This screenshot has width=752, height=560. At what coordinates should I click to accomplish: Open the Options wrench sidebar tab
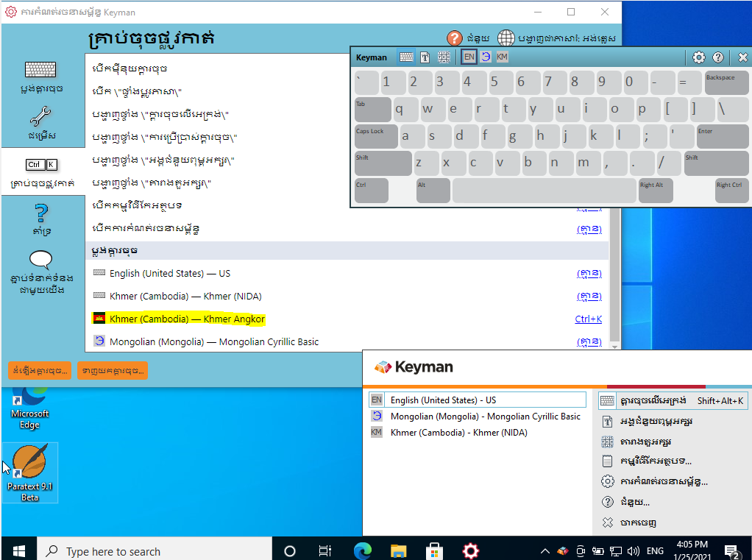[41, 124]
